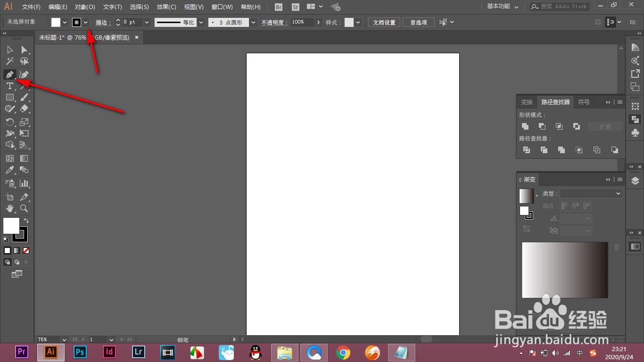Select the Gradient tool in toolbox
Image resolution: width=644 pixels, height=362 pixels.
coord(24,158)
